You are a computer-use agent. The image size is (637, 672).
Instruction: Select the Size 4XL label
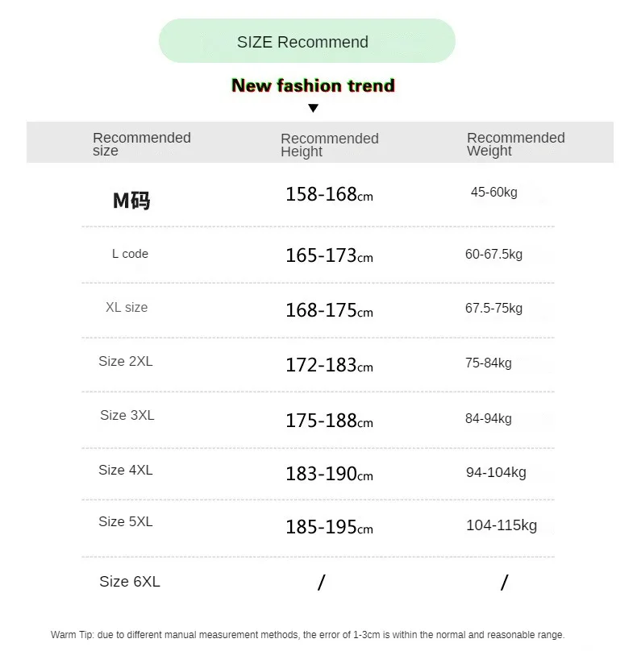tap(125, 470)
